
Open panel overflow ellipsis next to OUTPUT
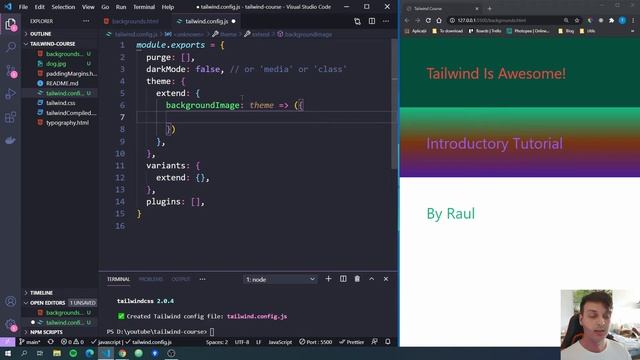point(202,279)
